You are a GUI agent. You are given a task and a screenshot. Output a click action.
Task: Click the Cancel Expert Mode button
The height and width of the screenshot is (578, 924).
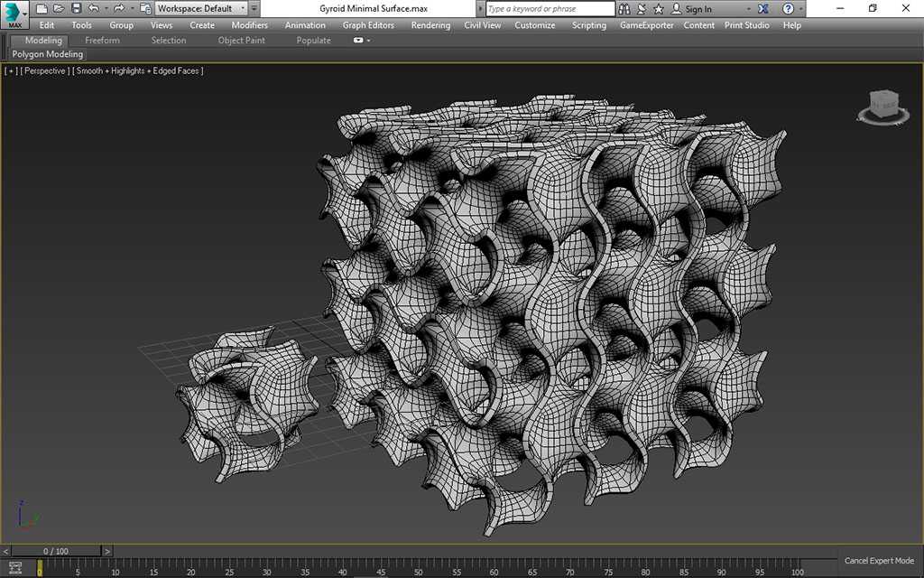[879, 561]
